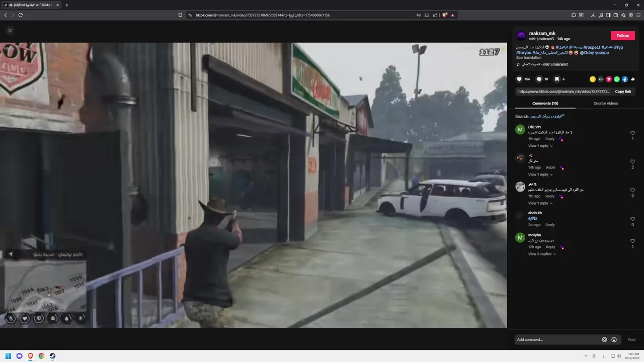The height and width of the screenshot is (362, 644).
Task: Go back in the browser
Action: pyautogui.click(x=6, y=15)
